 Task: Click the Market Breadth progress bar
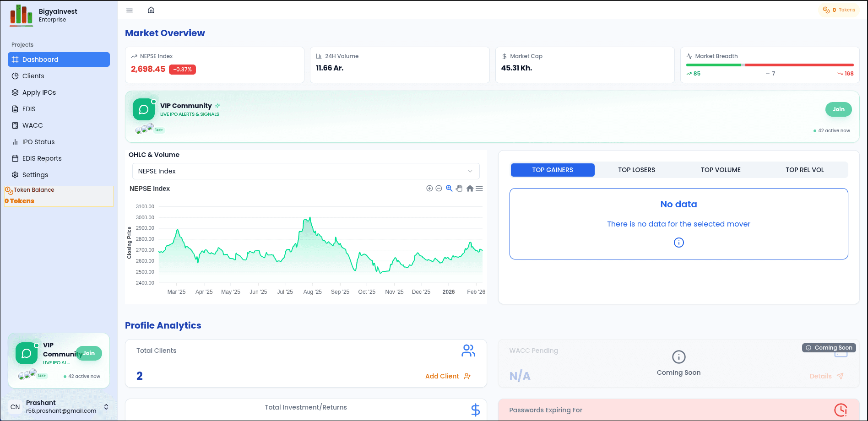[770, 65]
